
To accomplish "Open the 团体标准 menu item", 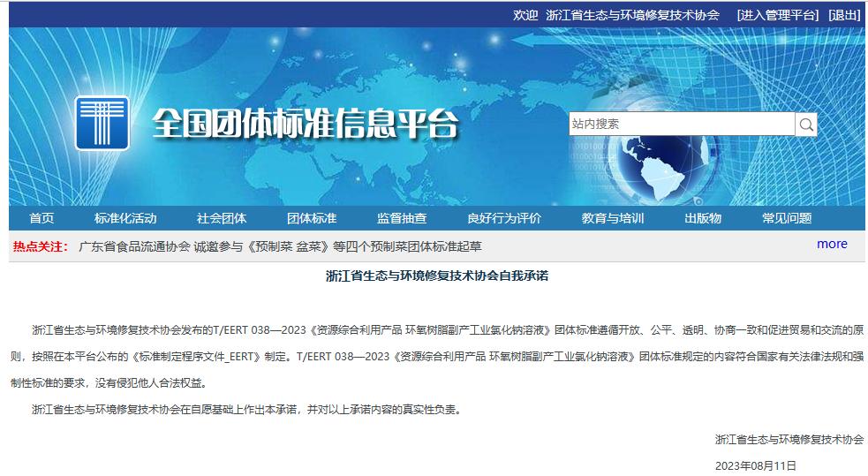I will [x=312, y=219].
